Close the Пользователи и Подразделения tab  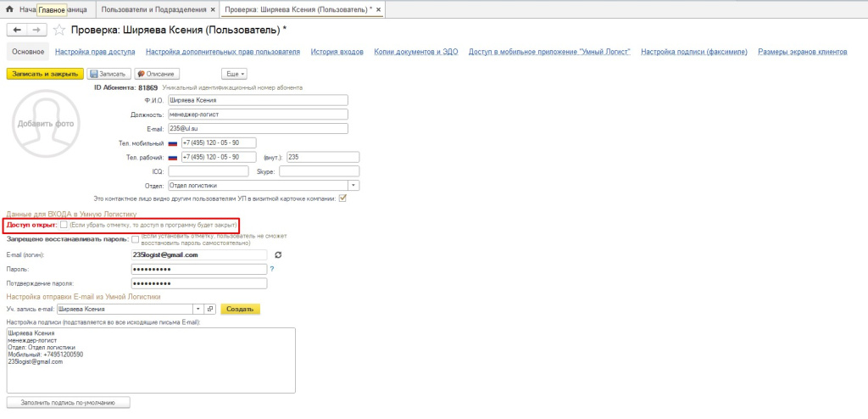click(x=214, y=10)
